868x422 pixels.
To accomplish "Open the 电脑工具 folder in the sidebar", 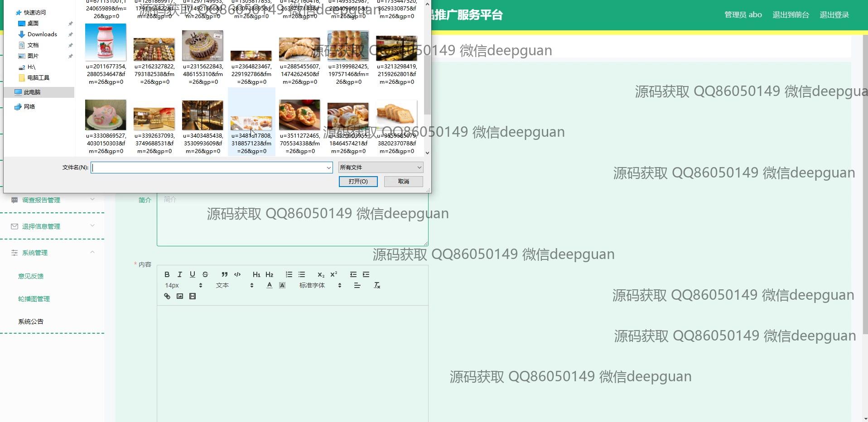I will pos(39,77).
